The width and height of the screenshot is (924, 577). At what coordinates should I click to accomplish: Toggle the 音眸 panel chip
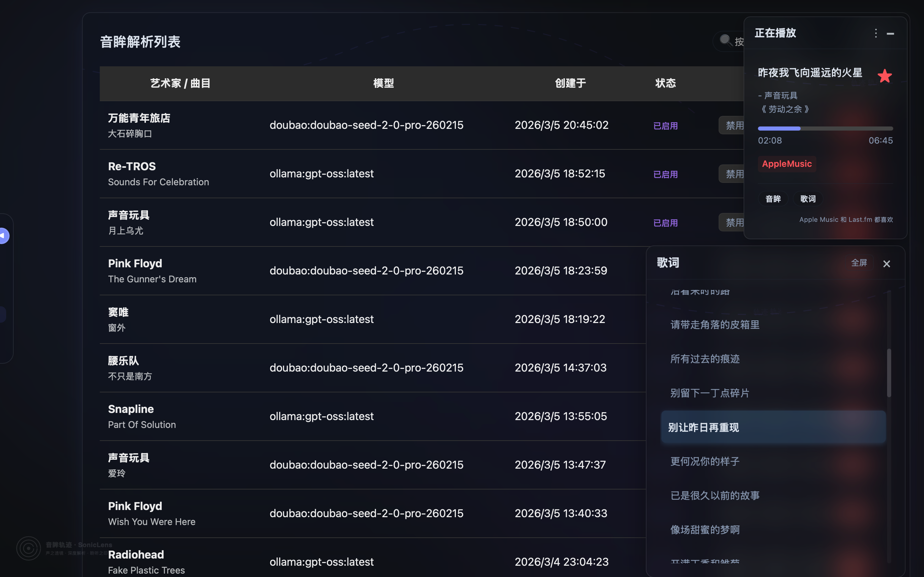click(773, 199)
